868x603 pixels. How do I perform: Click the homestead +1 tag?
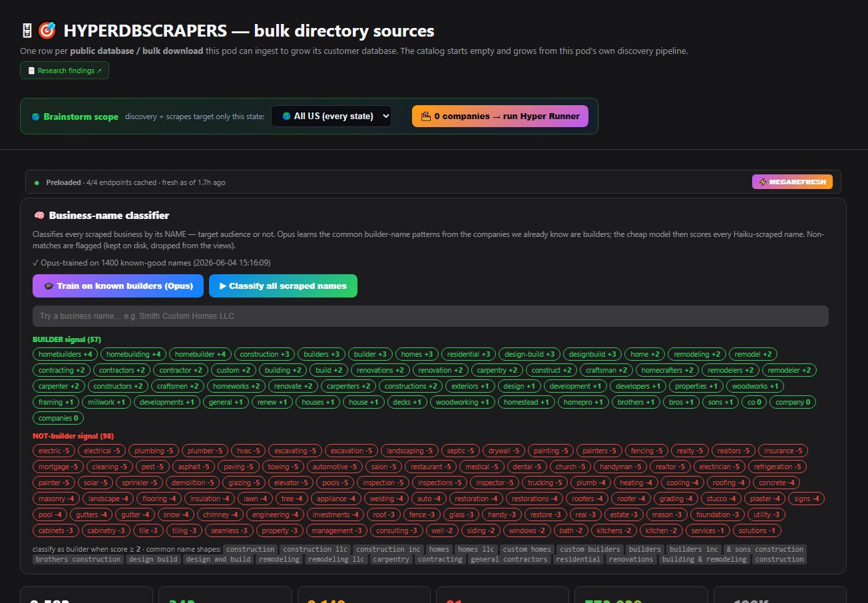coord(526,402)
